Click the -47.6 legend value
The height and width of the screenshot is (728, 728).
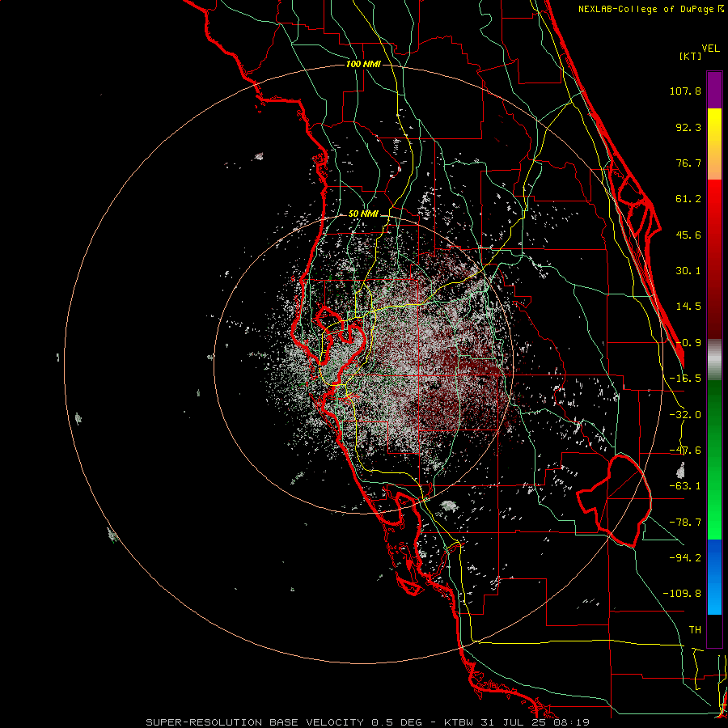(x=685, y=451)
